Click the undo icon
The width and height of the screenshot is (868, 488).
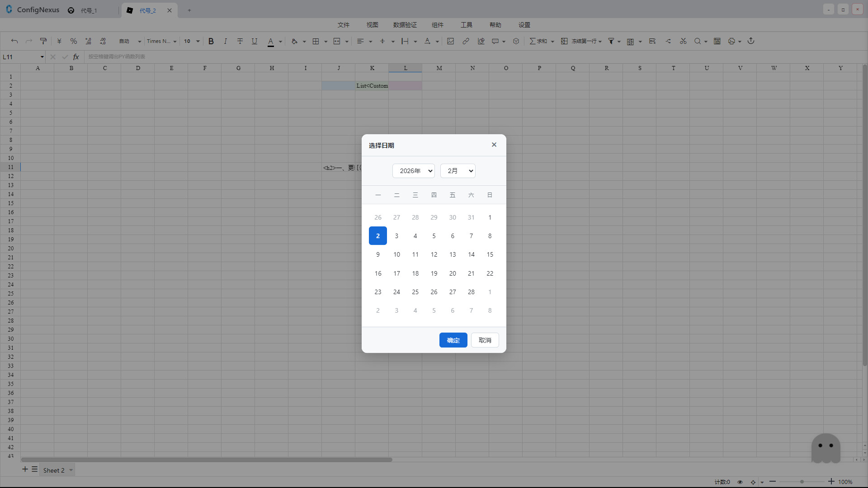pyautogui.click(x=14, y=41)
